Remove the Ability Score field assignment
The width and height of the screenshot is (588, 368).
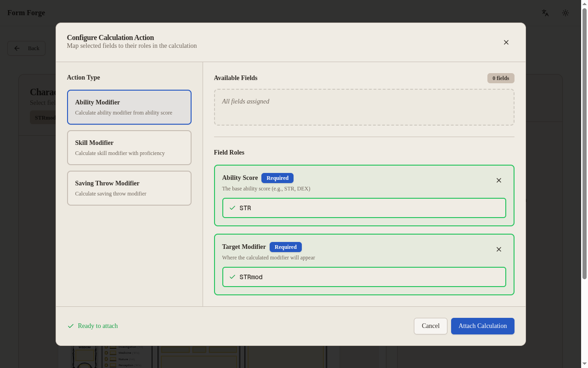point(499,180)
